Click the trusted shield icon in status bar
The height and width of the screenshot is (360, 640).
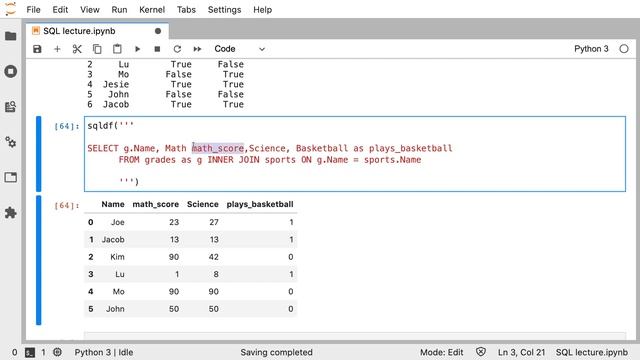481,352
